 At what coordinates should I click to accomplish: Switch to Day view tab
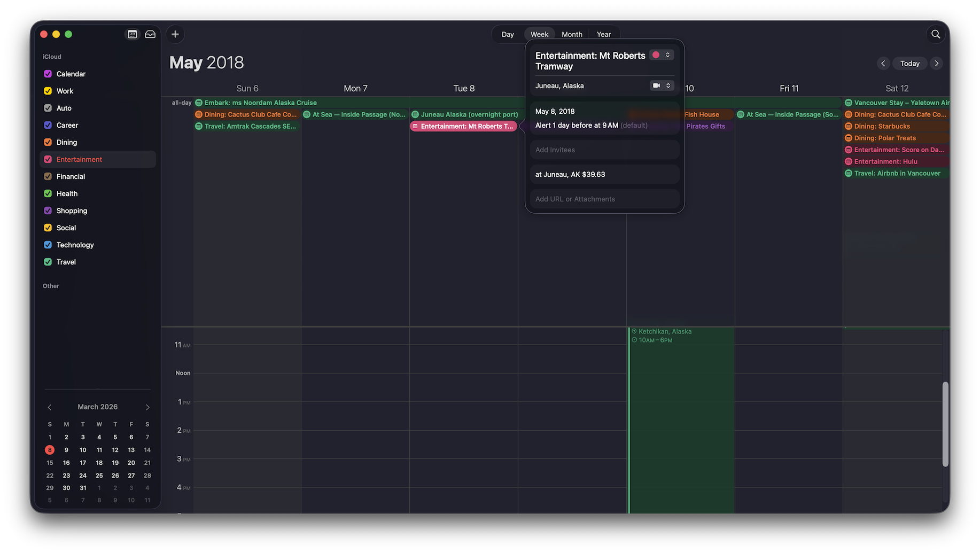point(508,34)
